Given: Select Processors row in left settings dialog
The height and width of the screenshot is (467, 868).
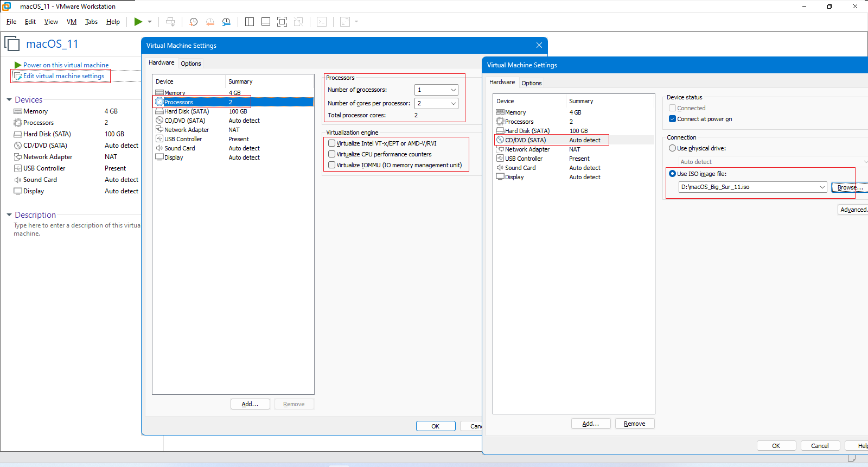Looking at the screenshot, I should [233, 102].
